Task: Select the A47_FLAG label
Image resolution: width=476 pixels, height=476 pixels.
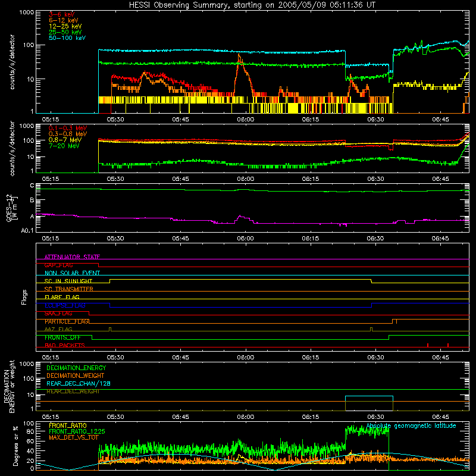Action: 58,329
